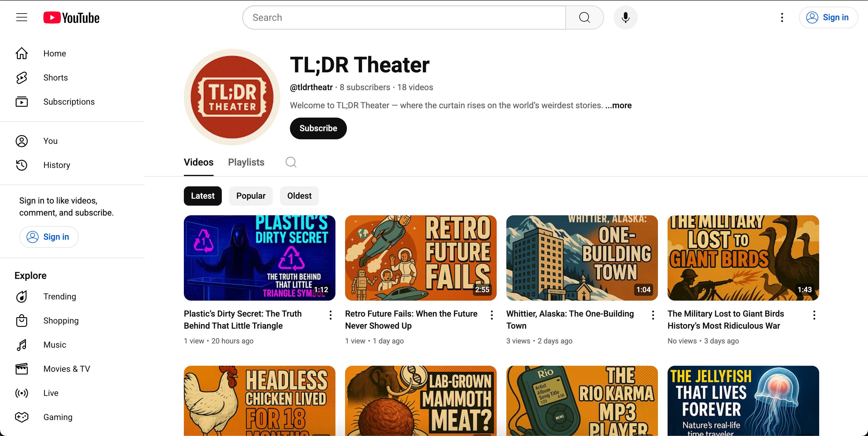Image resolution: width=868 pixels, height=436 pixels.
Task: Click the channel search magnifier icon
Action: point(291,162)
